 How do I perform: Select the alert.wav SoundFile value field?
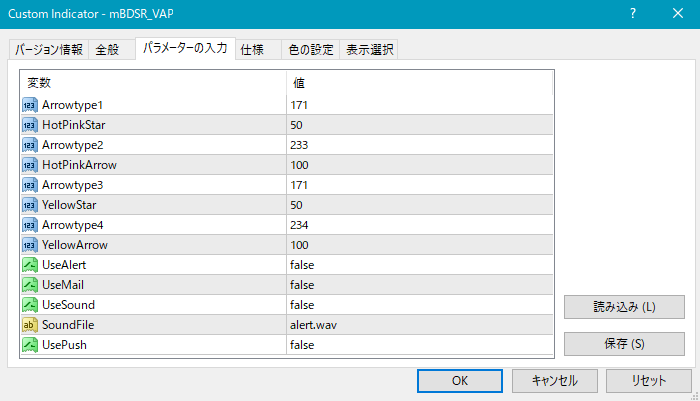click(418, 325)
